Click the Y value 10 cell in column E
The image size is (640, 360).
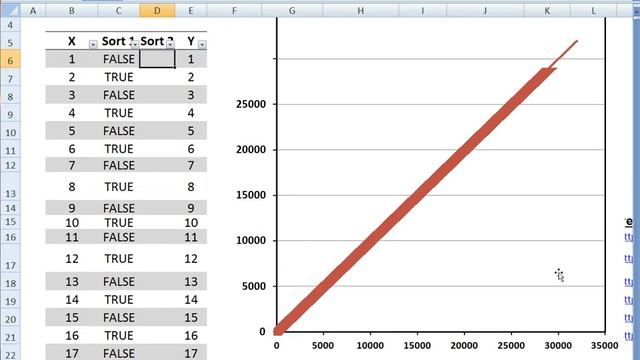point(191,222)
